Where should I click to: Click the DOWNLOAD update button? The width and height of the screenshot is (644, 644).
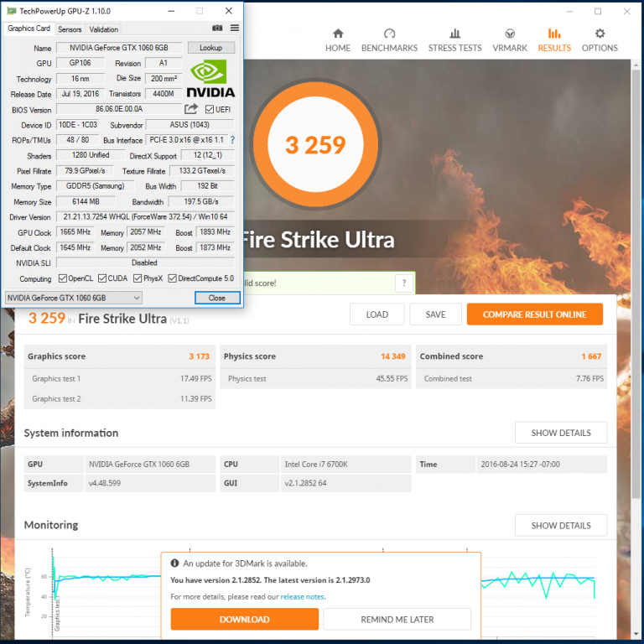point(245,619)
